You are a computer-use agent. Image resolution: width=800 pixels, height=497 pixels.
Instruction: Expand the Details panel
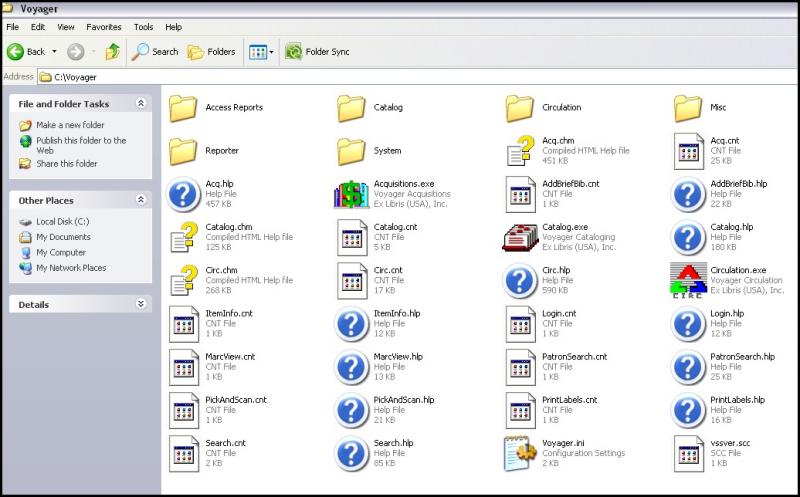click(x=141, y=304)
